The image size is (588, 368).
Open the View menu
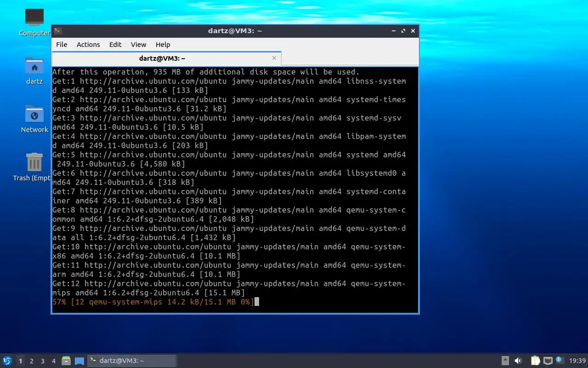(x=138, y=45)
